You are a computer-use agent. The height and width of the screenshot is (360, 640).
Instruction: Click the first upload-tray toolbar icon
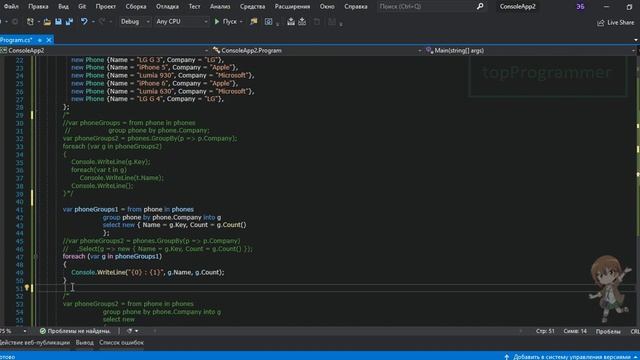click(x=291, y=22)
